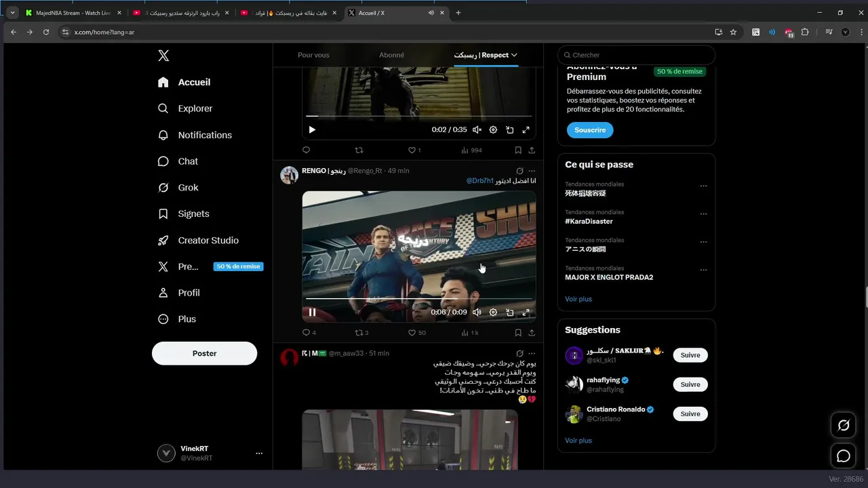Enter fullscreen on RENGO video

pyautogui.click(x=526, y=312)
